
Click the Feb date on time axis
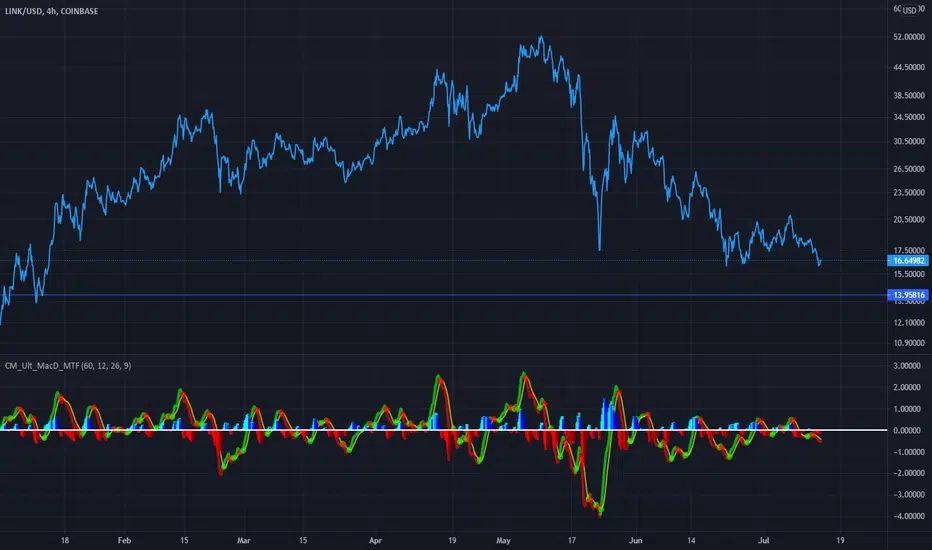click(124, 540)
